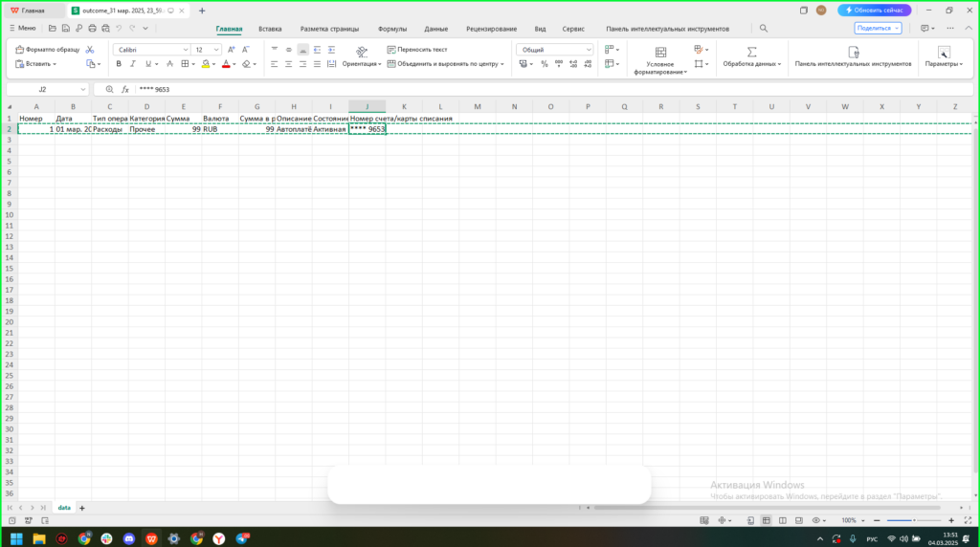This screenshot has height=547, width=980.
Task: Open the Save icon in quick toolbar
Action: 66,28
